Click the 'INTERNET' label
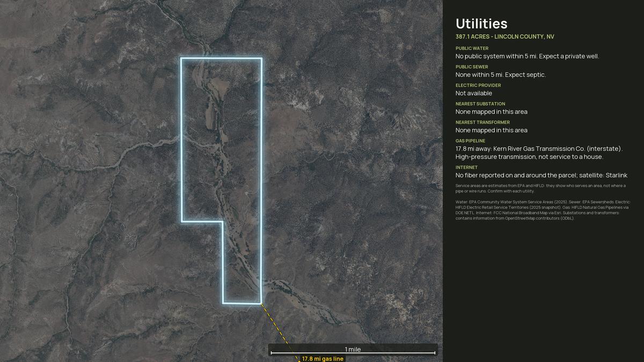644x362 pixels. pyautogui.click(x=466, y=167)
